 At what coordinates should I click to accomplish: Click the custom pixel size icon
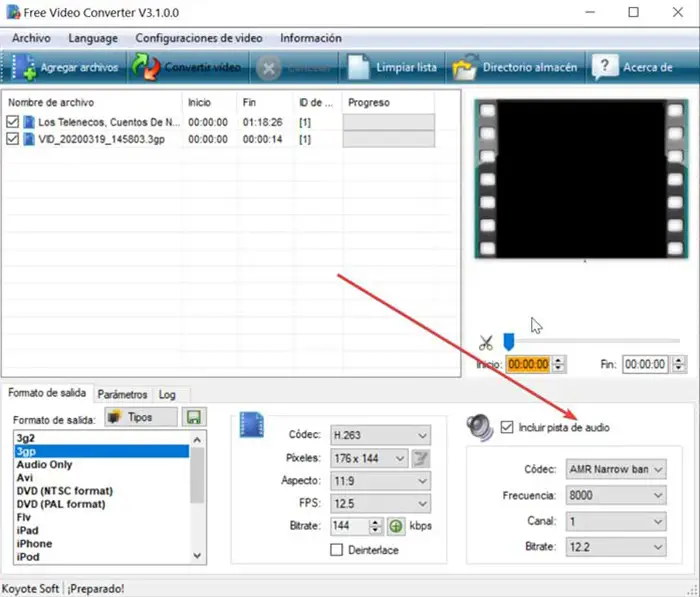421,459
